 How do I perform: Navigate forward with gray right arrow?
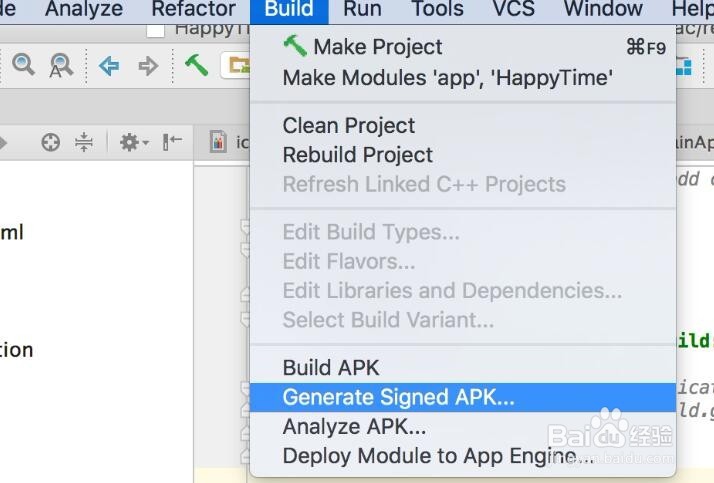point(148,66)
